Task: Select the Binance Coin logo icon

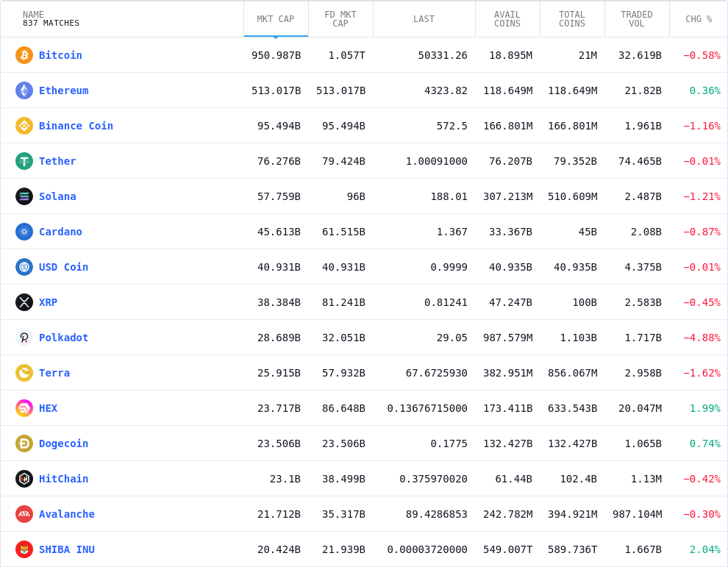Action: point(24,126)
